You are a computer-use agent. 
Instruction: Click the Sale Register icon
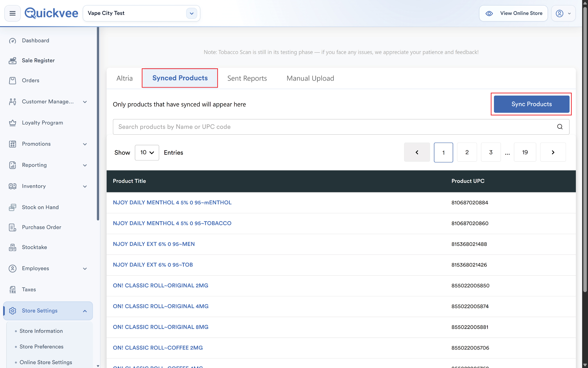pyautogui.click(x=12, y=61)
